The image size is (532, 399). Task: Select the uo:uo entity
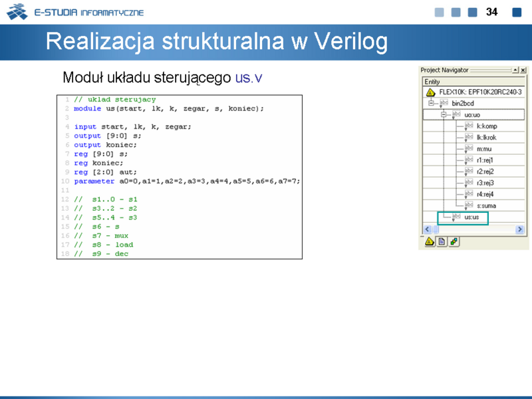472,115
